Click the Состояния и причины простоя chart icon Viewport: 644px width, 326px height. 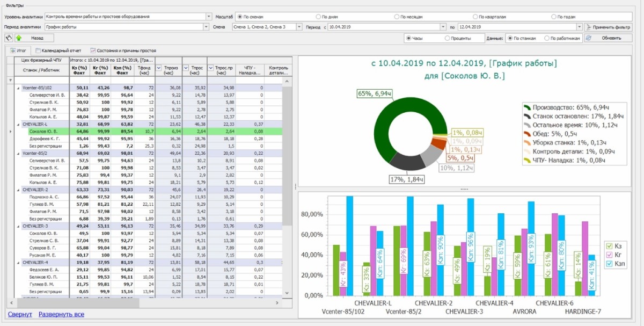[x=93, y=50]
